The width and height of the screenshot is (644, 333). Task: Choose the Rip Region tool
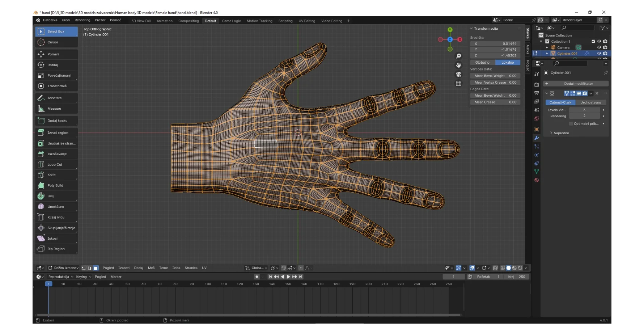(x=56, y=249)
